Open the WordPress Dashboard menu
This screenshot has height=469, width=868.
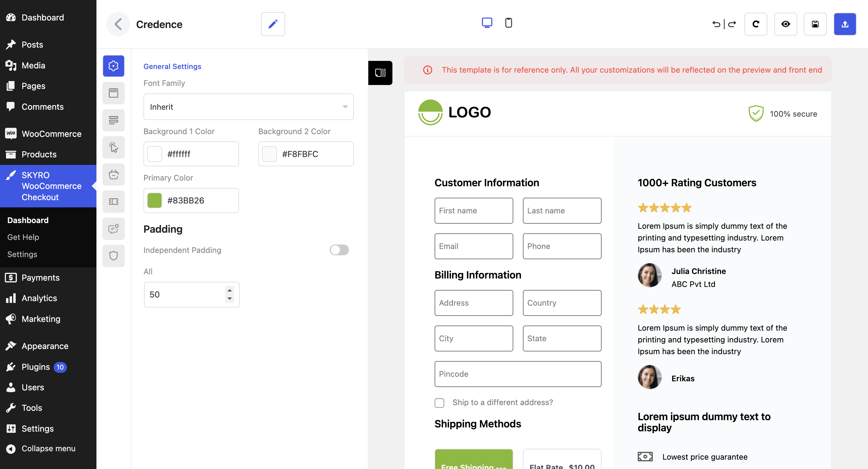(48, 17)
